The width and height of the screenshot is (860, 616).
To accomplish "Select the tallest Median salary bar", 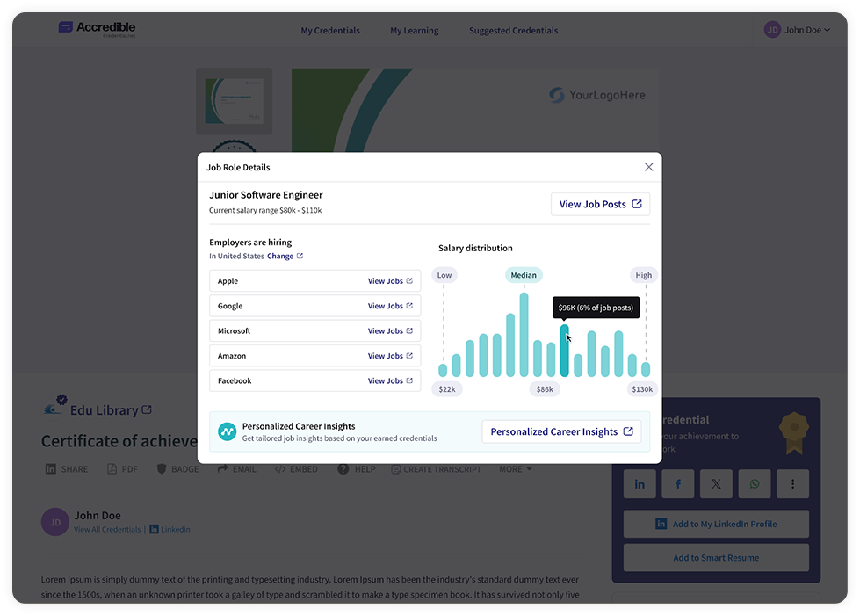I will click(524, 335).
